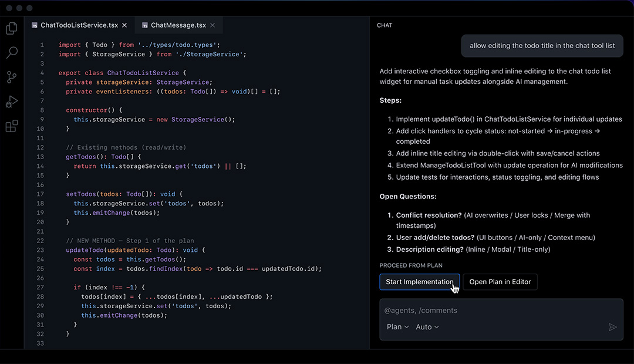Click the 'const index = todos.findIndex' line
The width and height of the screenshot is (634, 364).
point(198,268)
